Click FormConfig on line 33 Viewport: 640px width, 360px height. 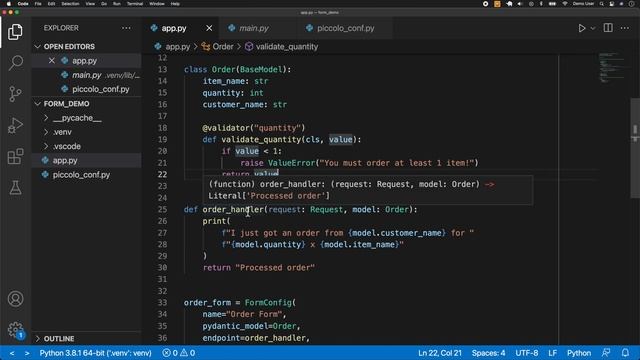click(268, 302)
